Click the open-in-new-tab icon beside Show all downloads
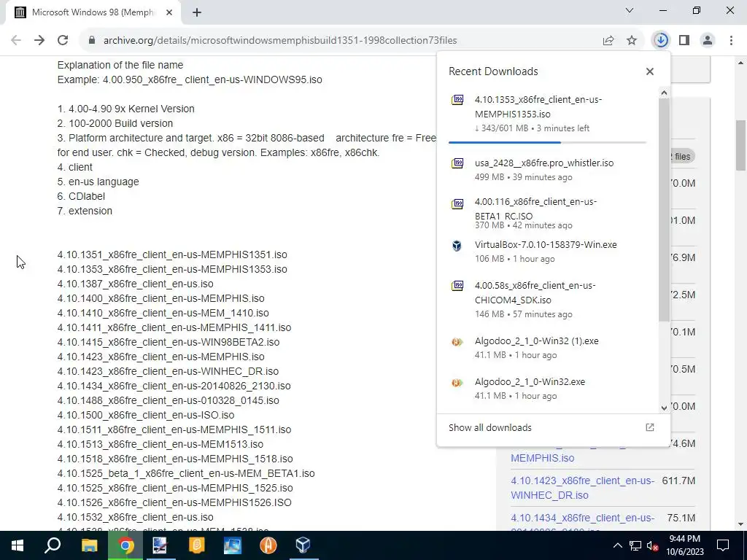This screenshot has width=747, height=560. pyautogui.click(x=650, y=427)
